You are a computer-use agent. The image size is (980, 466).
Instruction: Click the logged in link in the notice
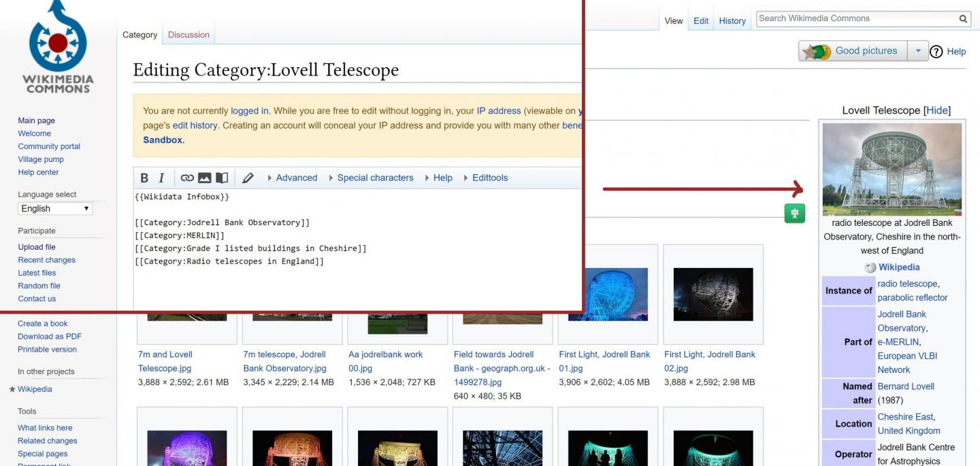pos(249,110)
